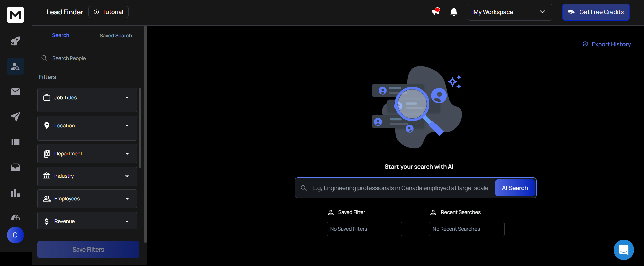Click the Location pin icon
This screenshot has width=644, height=266.
tap(47, 126)
